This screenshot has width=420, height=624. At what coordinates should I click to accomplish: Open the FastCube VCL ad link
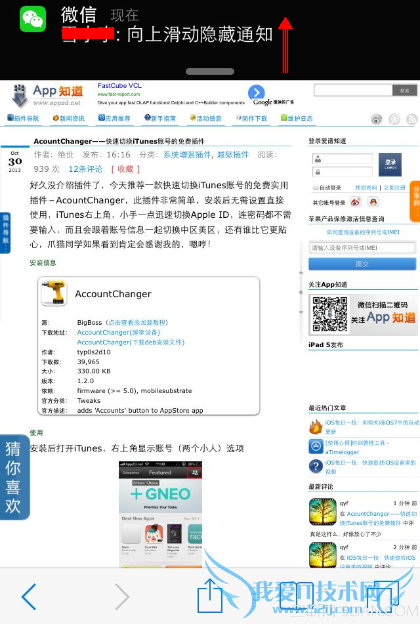119,86
